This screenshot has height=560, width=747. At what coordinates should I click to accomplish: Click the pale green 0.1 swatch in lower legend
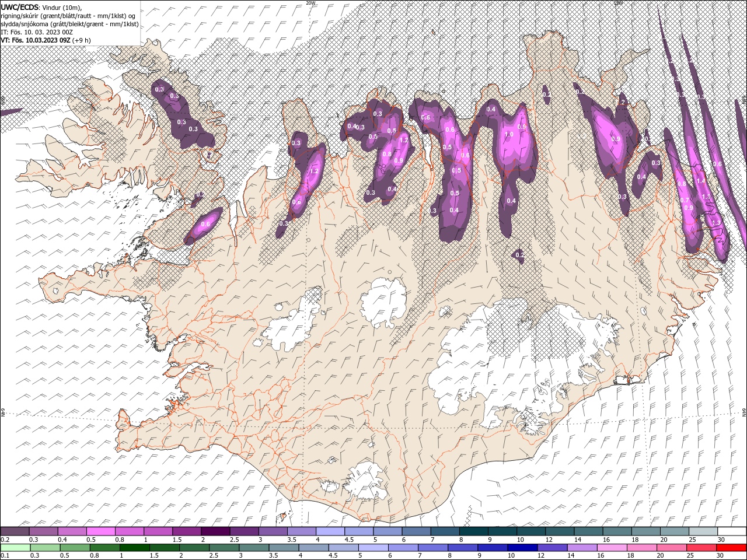click(15, 547)
